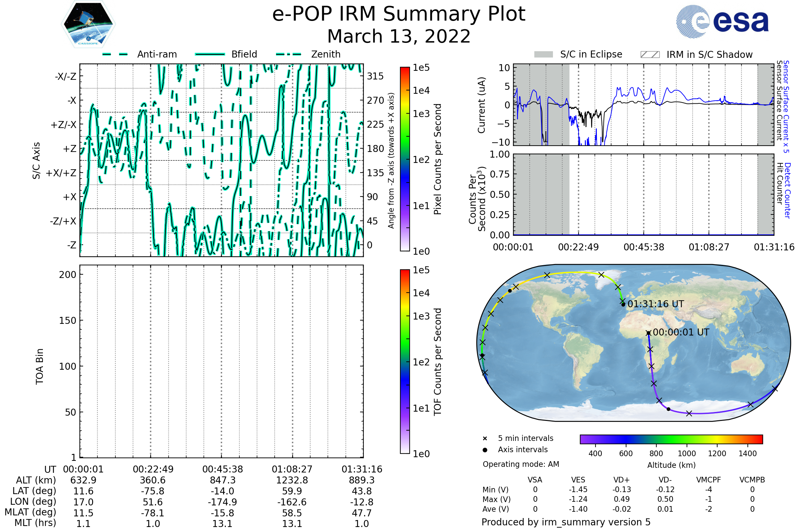
Task: Click the Axis intervals dot marker
Action: (x=485, y=450)
